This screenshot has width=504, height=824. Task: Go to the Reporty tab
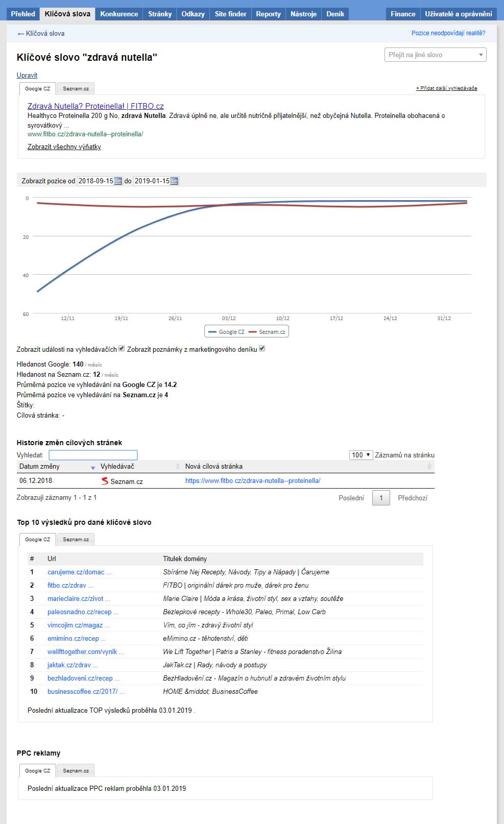[269, 14]
